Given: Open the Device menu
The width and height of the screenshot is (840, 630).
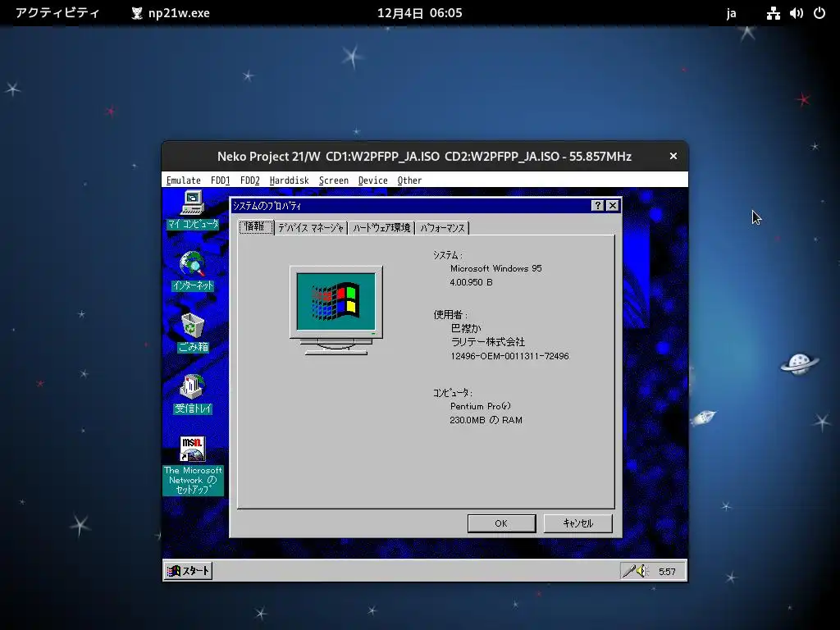Looking at the screenshot, I should [373, 180].
